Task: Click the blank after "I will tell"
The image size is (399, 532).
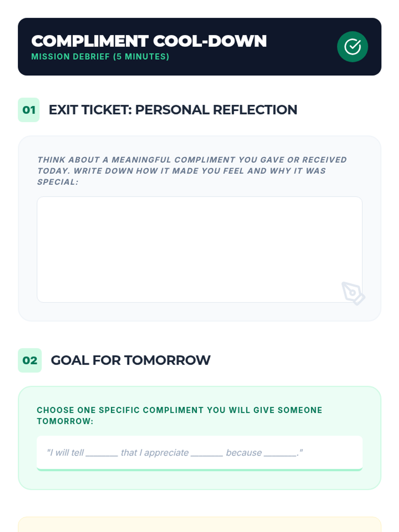Action: [102, 453]
